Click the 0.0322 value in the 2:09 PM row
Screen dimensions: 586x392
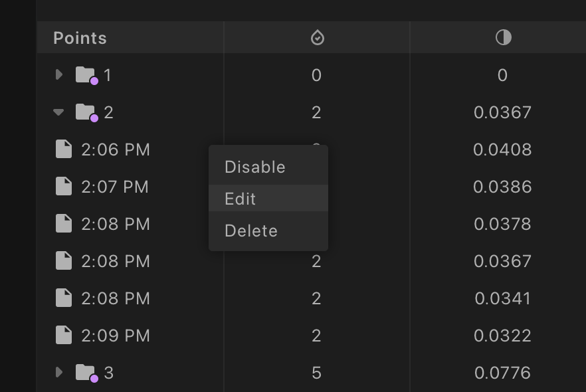tap(502, 336)
